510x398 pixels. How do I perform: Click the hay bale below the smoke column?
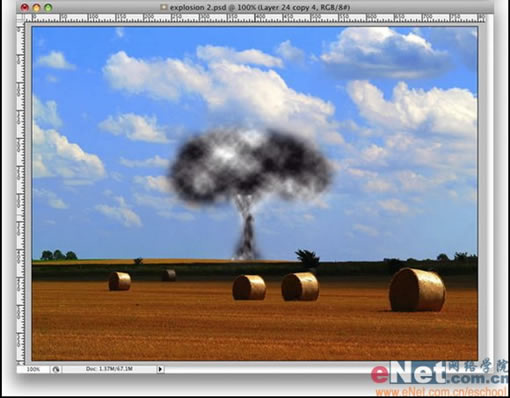click(249, 287)
